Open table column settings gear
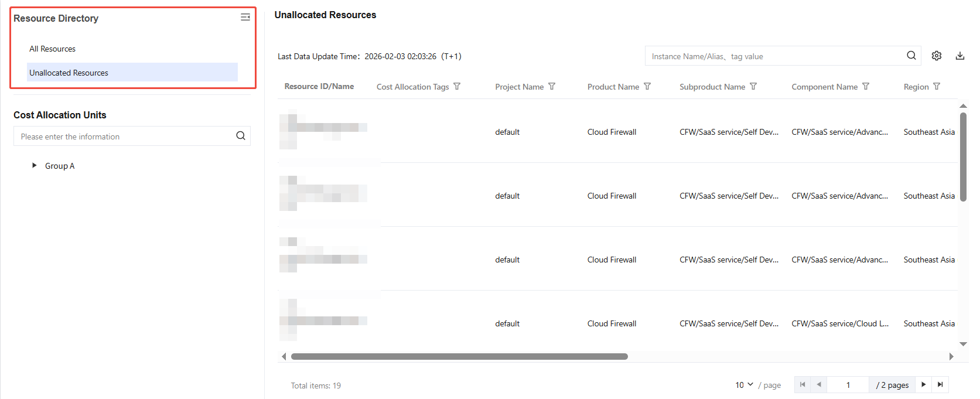 937,56
